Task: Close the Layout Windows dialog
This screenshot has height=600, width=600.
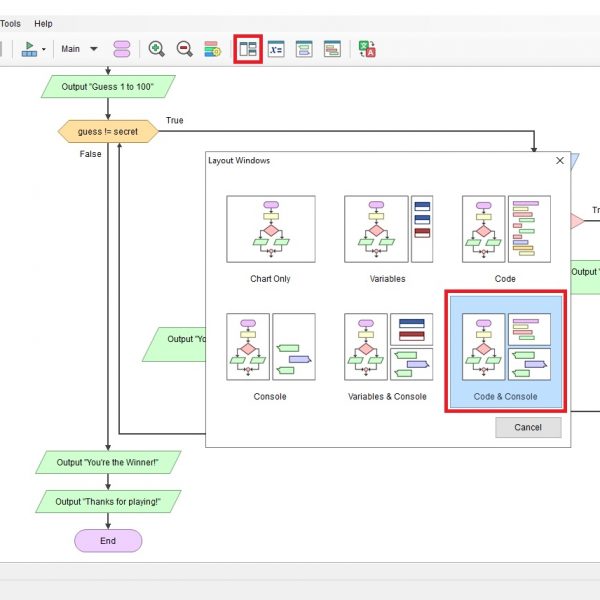Action: 560,160
